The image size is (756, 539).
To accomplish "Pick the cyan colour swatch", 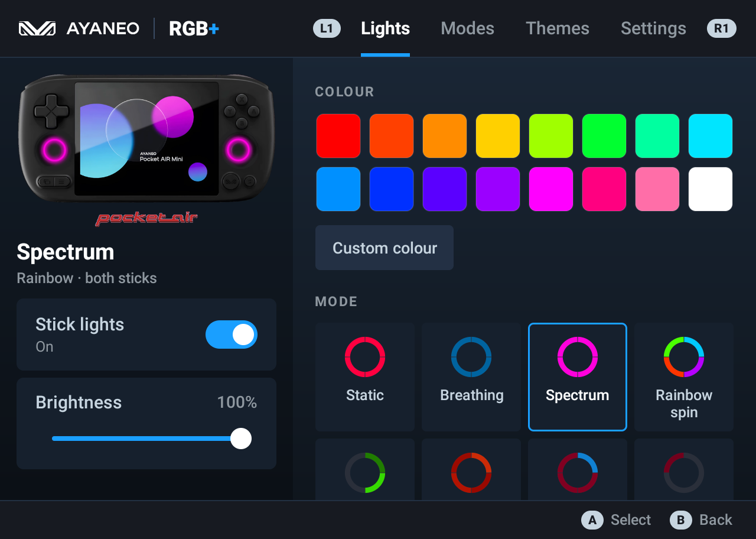I will [711, 136].
